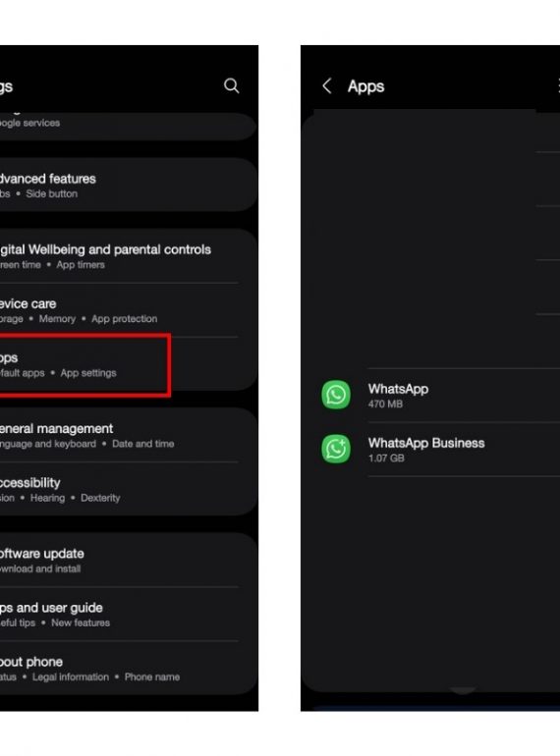Open Accessibility settings
560x756 pixels.
pyautogui.click(x=128, y=489)
